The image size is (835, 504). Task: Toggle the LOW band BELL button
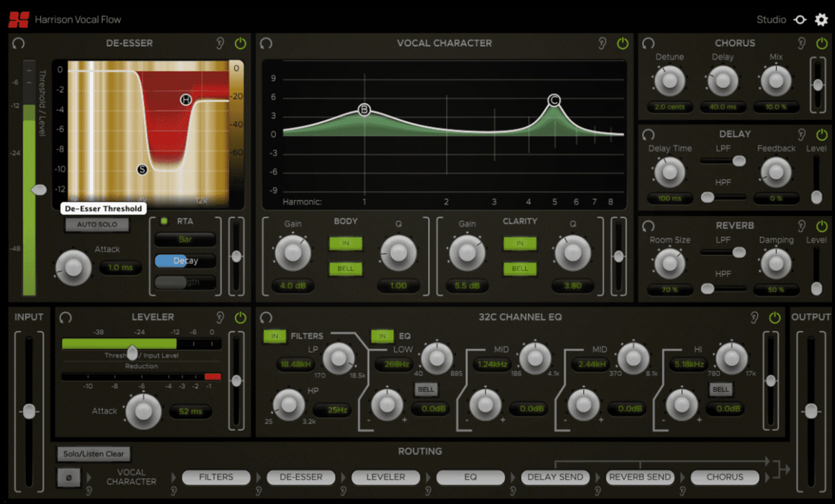coord(426,389)
